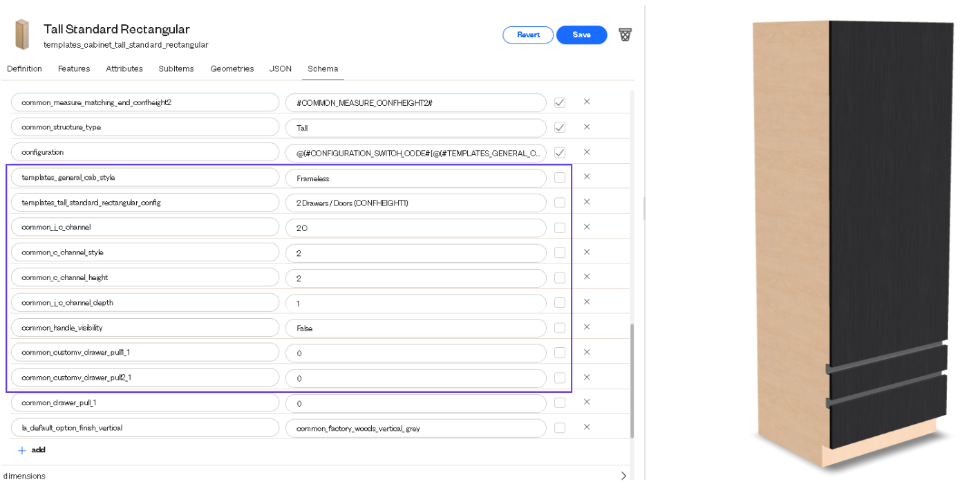Click the common_handle_visibility False value field

tap(416, 328)
